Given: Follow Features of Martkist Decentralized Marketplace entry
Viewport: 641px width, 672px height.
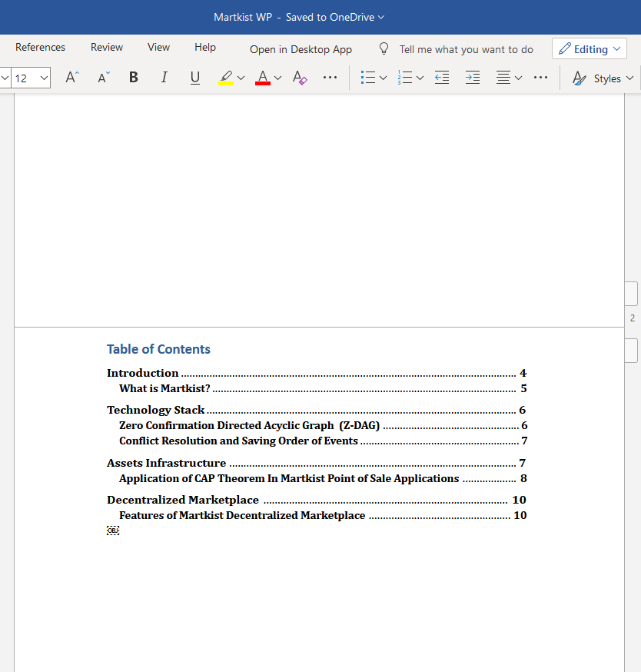Looking at the screenshot, I should tap(323, 516).
